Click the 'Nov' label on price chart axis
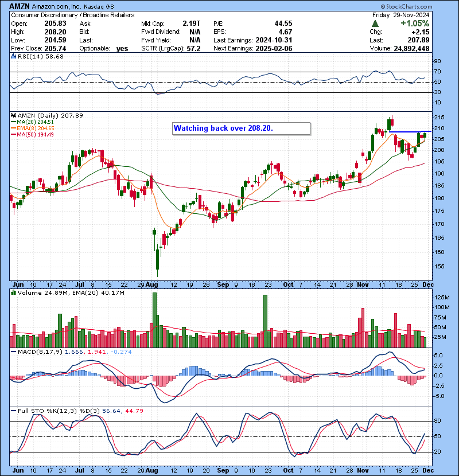This screenshot has height=476, width=459. pos(363,285)
